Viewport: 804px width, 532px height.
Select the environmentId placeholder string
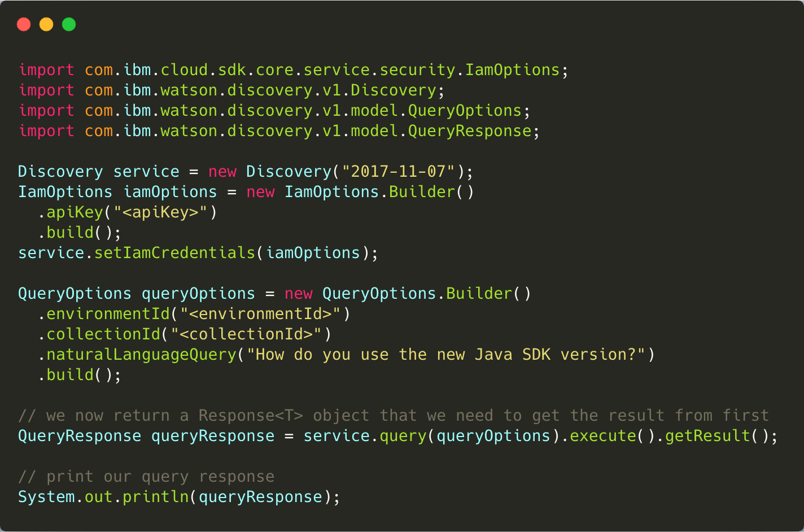point(263,313)
